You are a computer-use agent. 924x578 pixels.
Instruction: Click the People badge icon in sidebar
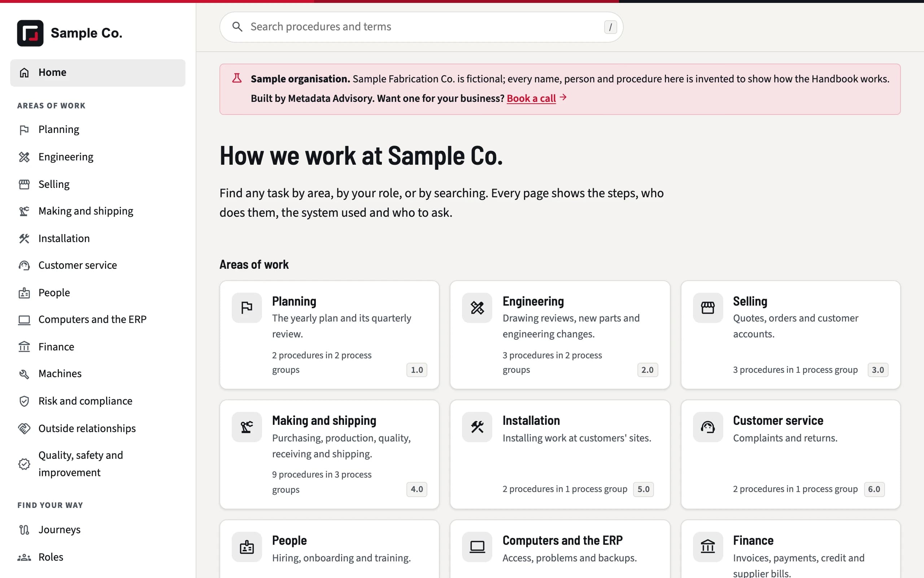(24, 293)
